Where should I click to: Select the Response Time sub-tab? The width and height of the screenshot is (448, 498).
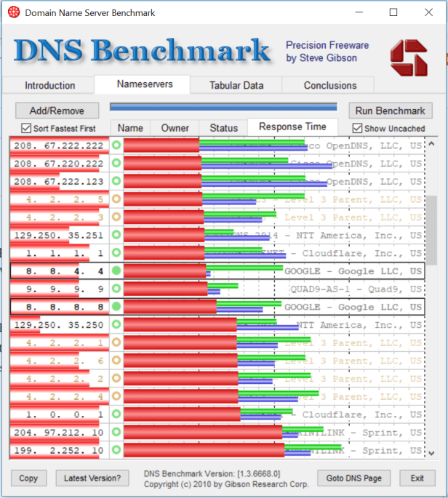pos(292,126)
